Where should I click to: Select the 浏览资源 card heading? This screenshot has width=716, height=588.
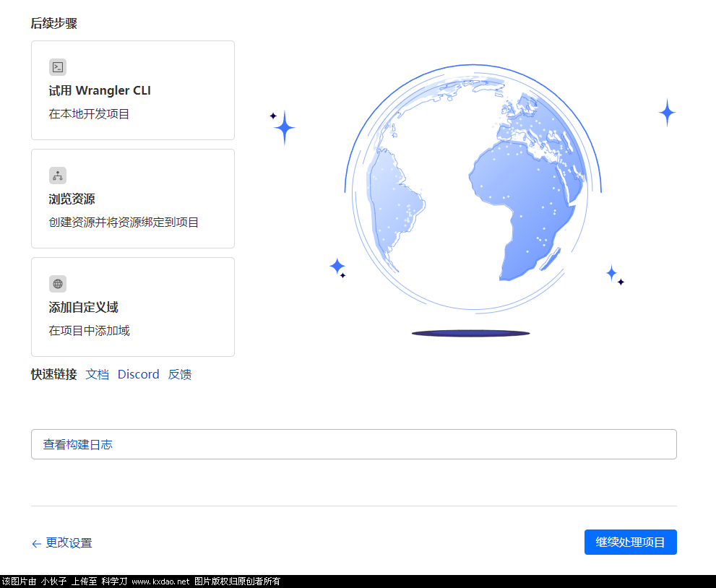[x=72, y=199]
